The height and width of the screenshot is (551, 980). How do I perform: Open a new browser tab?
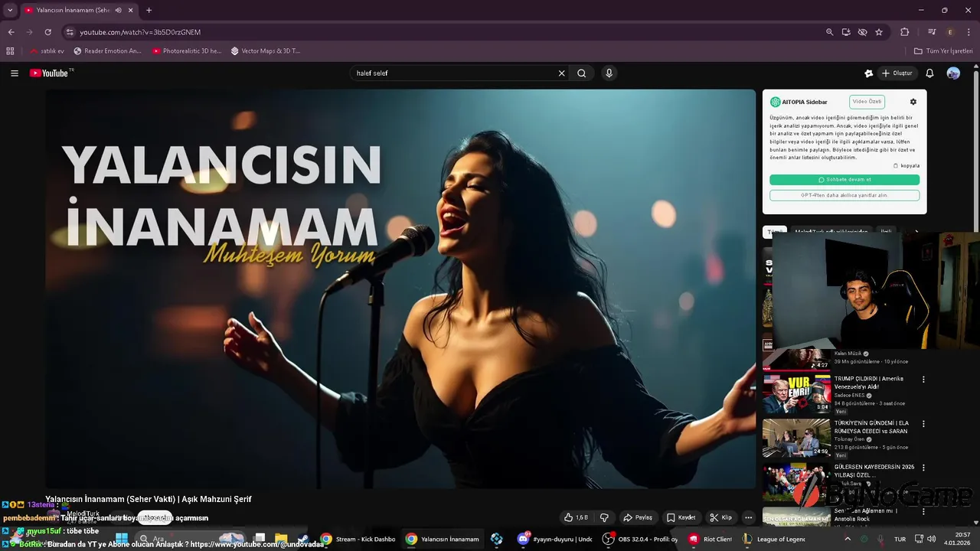point(149,10)
